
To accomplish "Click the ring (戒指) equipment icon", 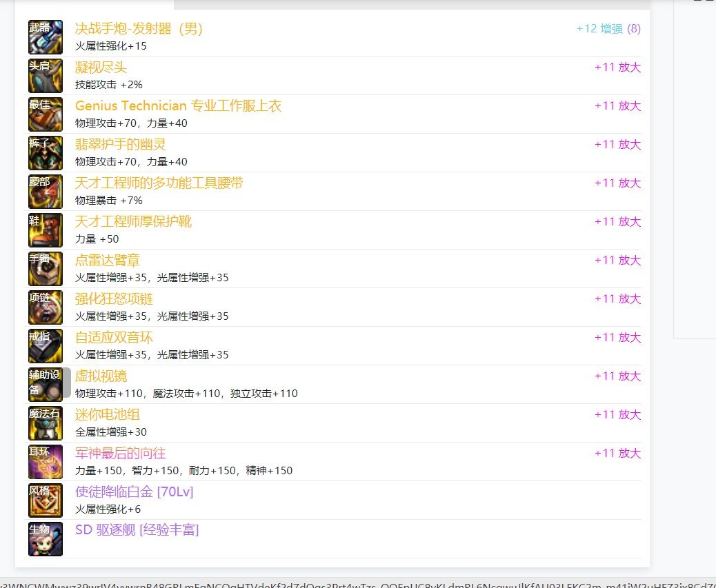I will [46, 346].
